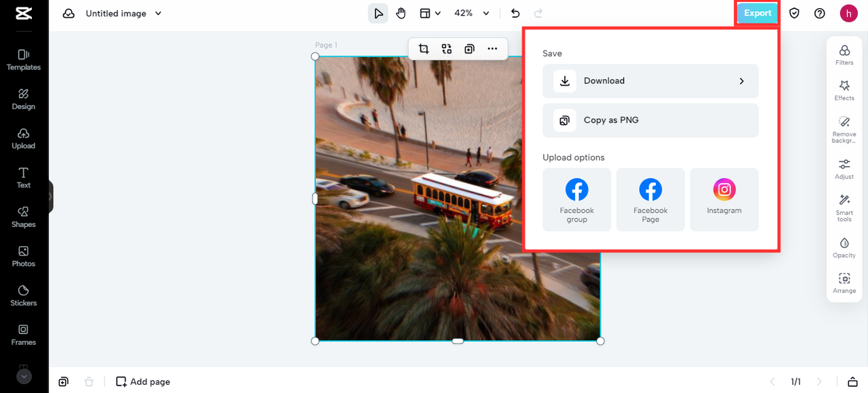The image size is (868, 393).
Task: Open the Adjust panel
Action: (x=844, y=169)
